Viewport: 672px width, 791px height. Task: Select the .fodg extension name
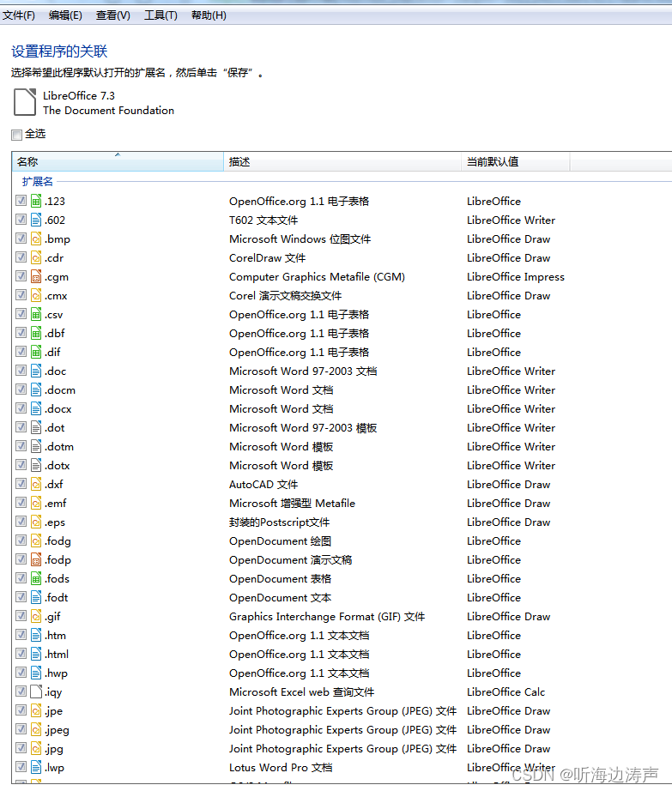pyautogui.click(x=58, y=540)
